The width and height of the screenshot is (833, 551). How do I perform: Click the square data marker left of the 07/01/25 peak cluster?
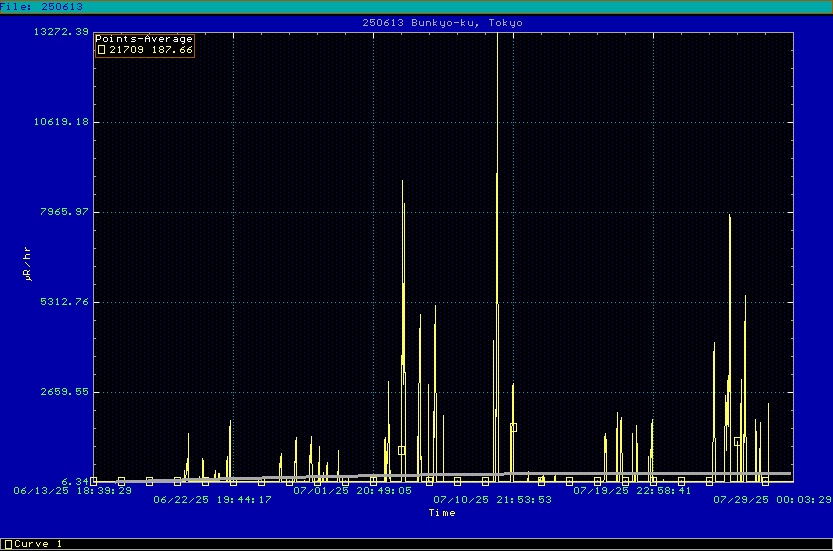click(401, 450)
